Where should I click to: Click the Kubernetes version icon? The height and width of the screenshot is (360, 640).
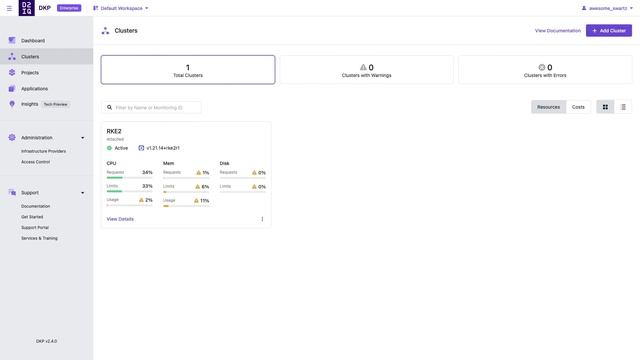tap(141, 148)
